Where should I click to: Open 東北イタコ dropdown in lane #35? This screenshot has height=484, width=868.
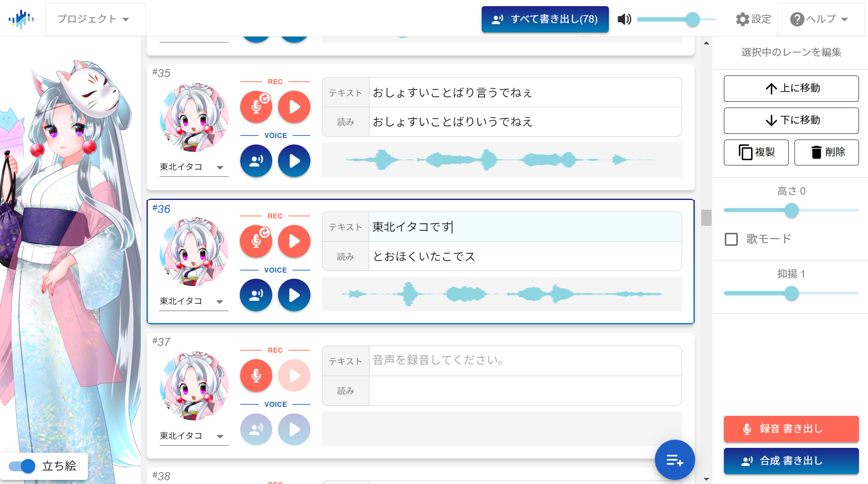point(193,167)
